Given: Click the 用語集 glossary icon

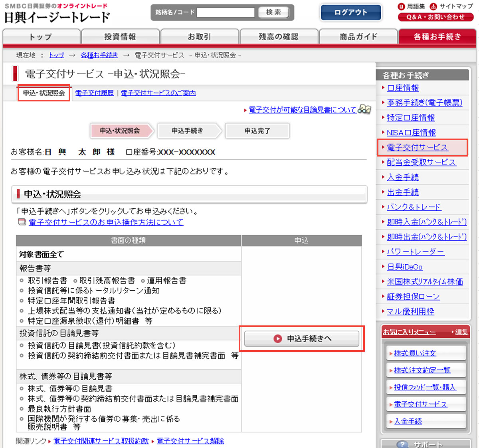Looking at the screenshot, I should [401, 6].
